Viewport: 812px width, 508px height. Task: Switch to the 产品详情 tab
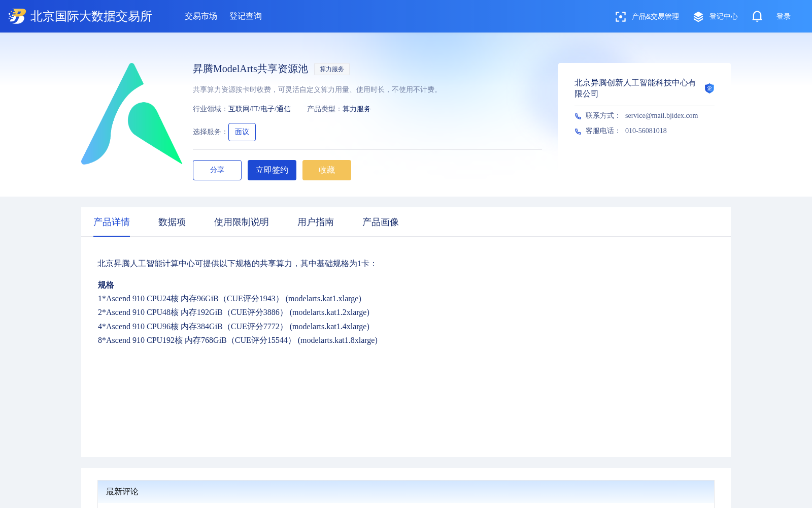point(112,222)
